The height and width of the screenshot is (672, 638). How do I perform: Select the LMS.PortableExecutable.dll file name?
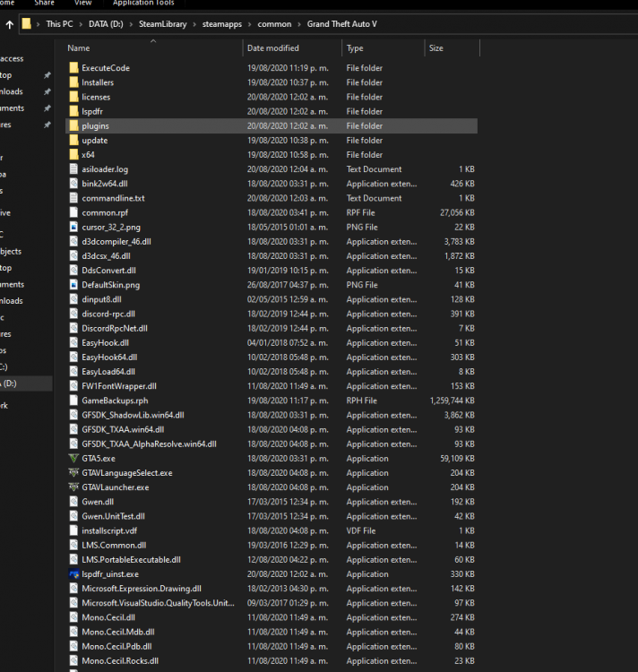(x=131, y=560)
